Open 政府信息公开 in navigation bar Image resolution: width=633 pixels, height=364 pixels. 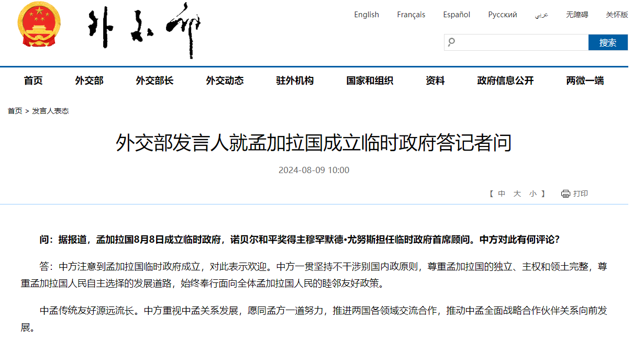click(505, 81)
